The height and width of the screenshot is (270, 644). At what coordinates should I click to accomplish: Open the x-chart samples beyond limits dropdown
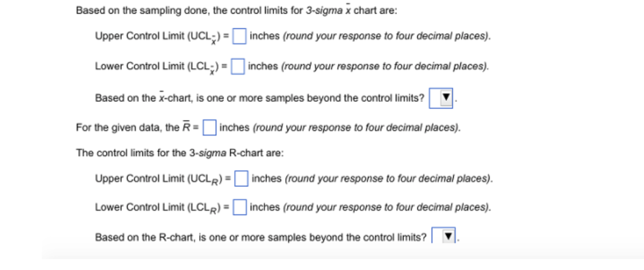pos(441,98)
